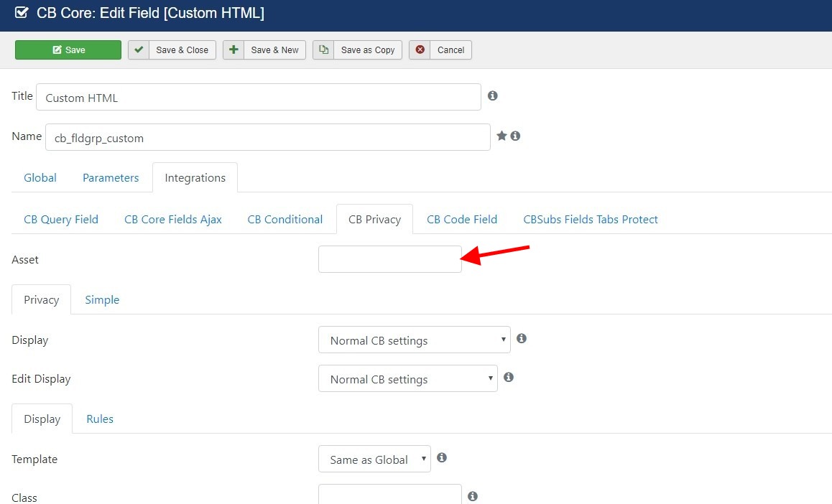The image size is (832, 504).
Task: Open the CB Conditional tab
Action: tap(285, 220)
